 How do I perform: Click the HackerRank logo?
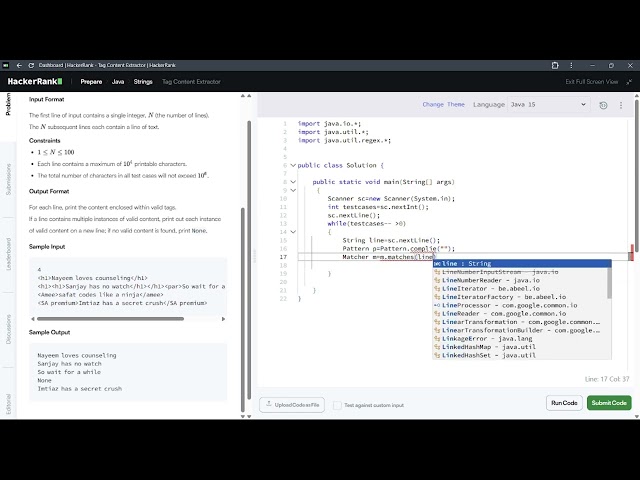coord(35,82)
